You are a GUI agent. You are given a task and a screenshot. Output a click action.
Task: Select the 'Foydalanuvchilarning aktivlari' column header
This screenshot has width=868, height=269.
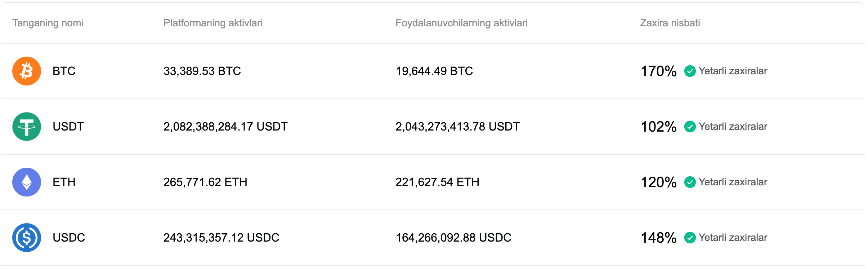pos(462,23)
